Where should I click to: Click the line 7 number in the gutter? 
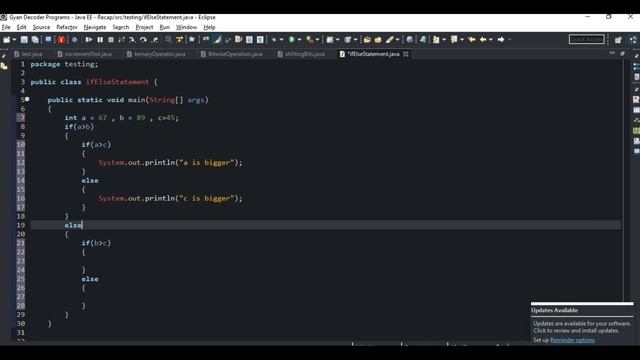point(22,118)
